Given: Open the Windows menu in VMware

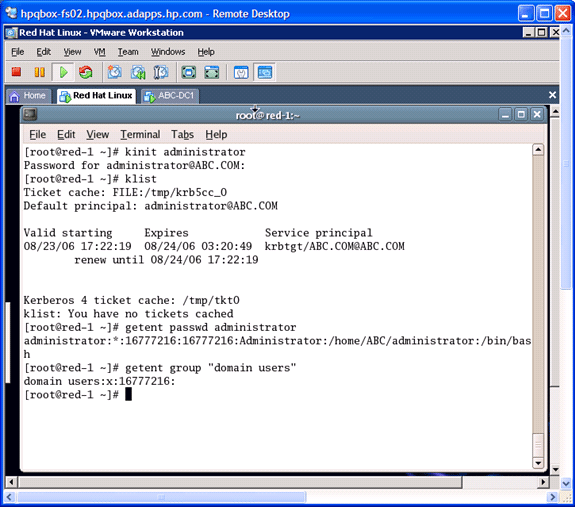Looking at the screenshot, I should [168, 52].
